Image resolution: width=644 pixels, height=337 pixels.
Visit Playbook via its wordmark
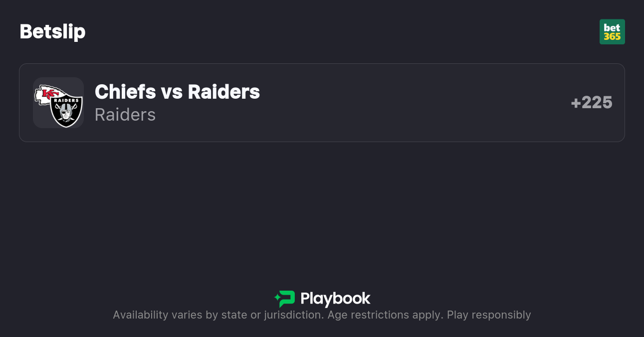[x=336, y=299]
